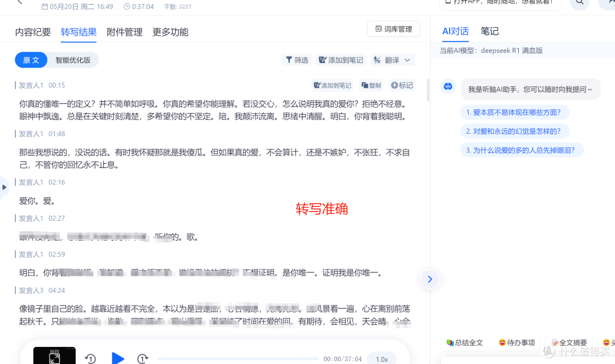
Task: Open the 更多功能 tab
Action: point(170,32)
